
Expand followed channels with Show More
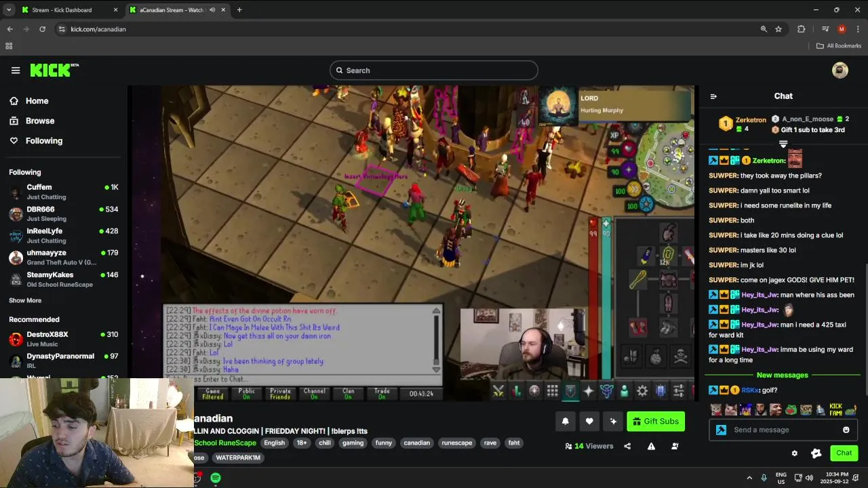click(25, 300)
